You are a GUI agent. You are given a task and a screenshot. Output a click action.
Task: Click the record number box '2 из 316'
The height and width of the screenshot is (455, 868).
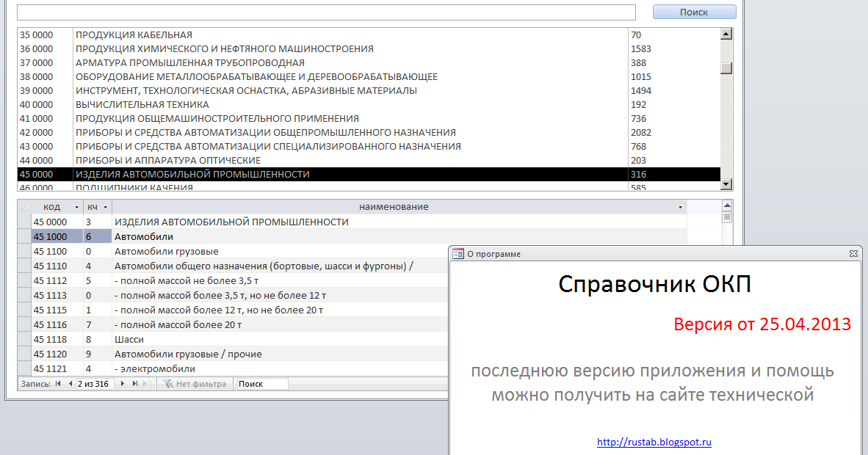[95, 384]
